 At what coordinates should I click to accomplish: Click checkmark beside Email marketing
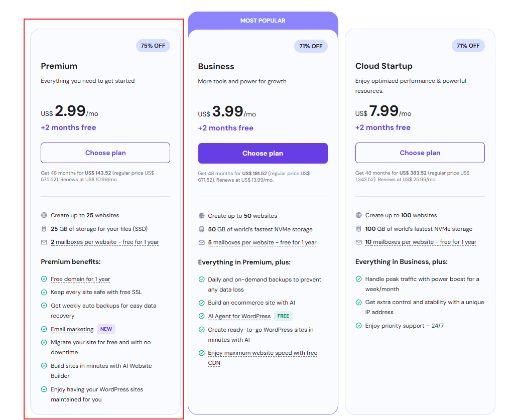44,329
